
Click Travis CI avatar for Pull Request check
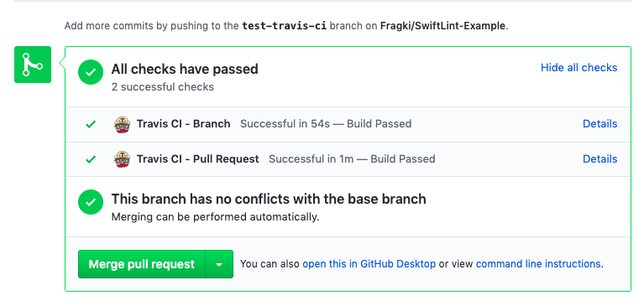coord(122,159)
